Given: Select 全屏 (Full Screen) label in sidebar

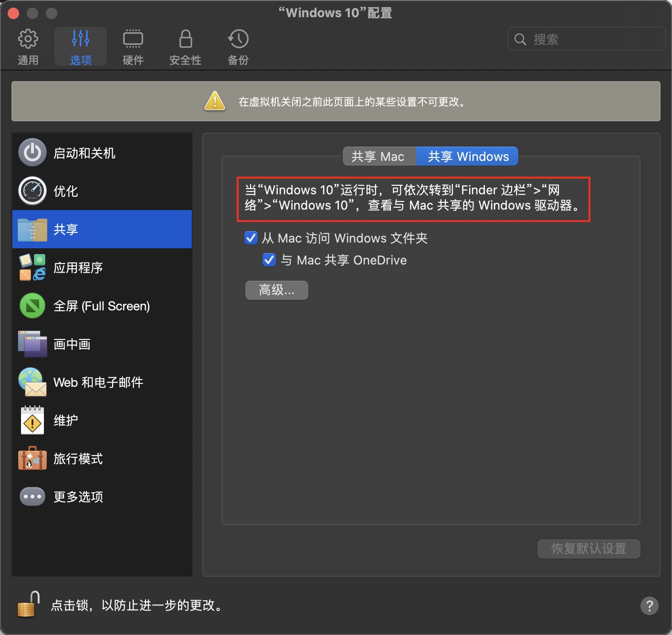Looking at the screenshot, I should coord(102,306).
